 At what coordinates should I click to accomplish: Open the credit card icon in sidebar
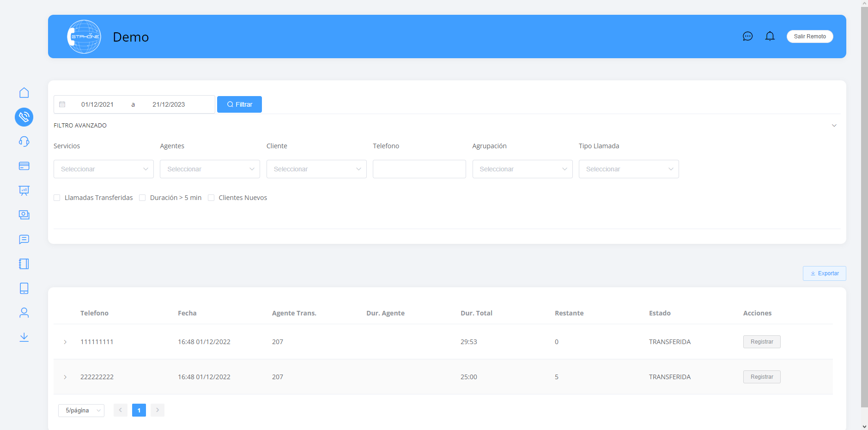(x=24, y=166)
